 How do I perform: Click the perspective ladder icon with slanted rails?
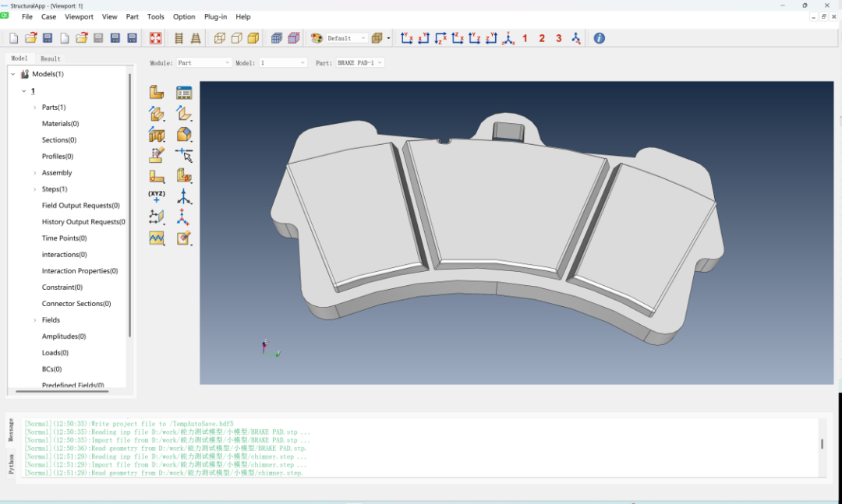pyautogui.click(x=196, y=38)
